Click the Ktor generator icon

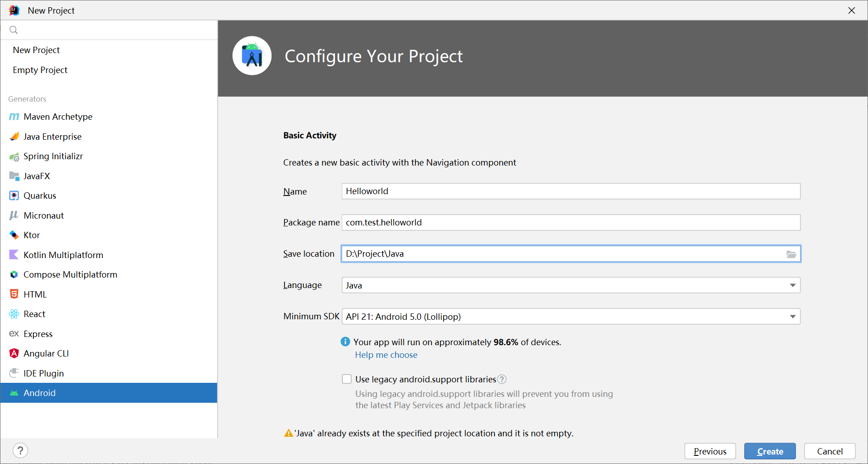14,235
